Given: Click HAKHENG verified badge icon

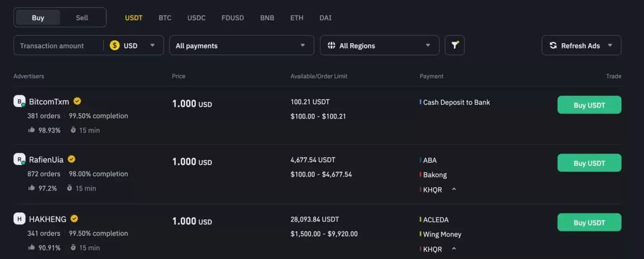Looking at the screenshot, I should click(x=74, y=219).
